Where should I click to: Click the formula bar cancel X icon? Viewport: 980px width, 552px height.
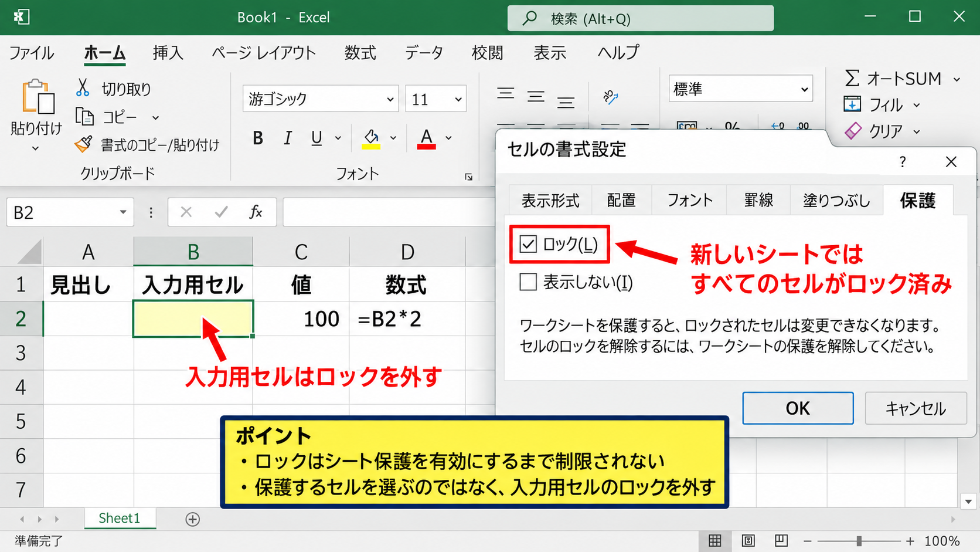click(x=186, y=212)
